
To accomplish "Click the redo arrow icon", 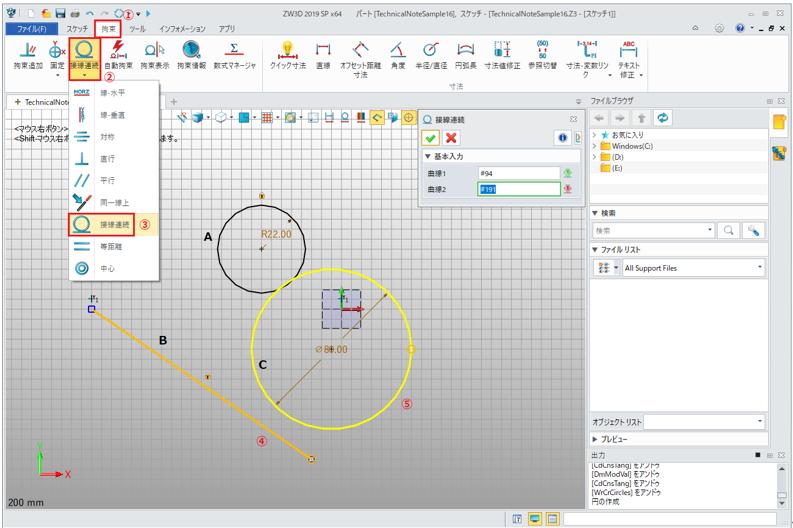I will point(104,14).
